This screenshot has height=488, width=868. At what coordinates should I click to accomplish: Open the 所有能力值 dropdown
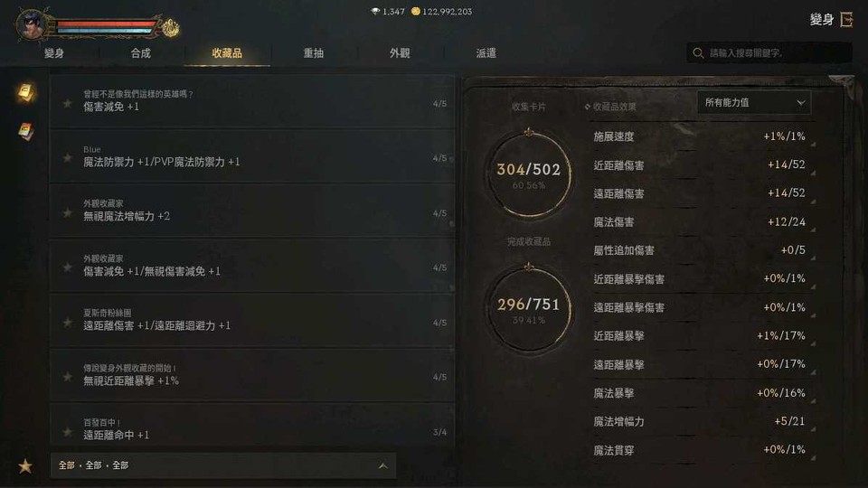click(753, 103)
